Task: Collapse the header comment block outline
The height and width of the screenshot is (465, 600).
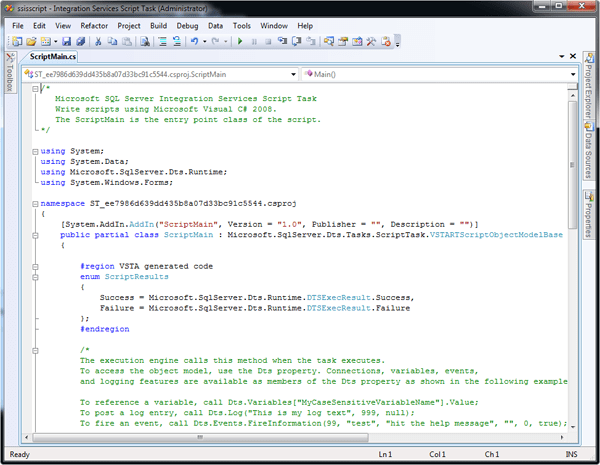Action: (35, 88)
